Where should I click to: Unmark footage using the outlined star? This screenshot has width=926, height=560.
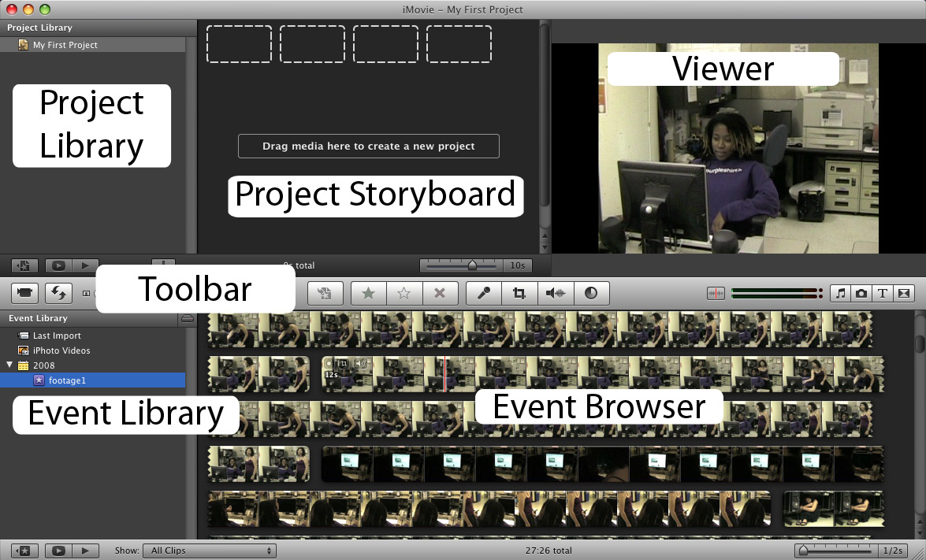tap(404, 293)
